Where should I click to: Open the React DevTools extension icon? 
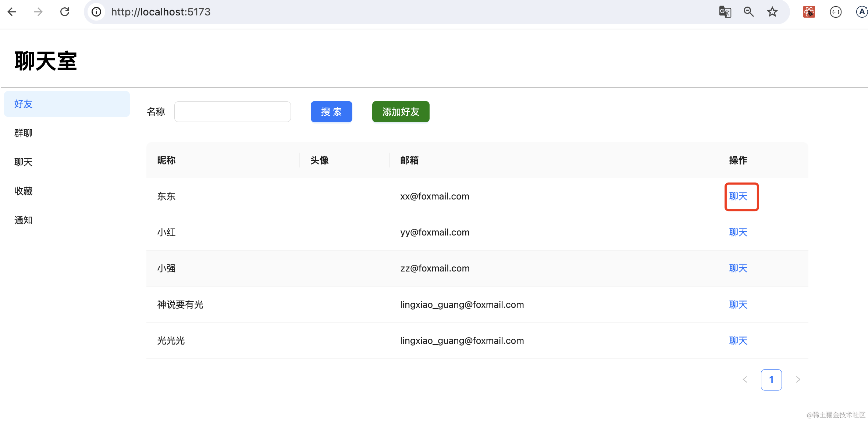809,12
